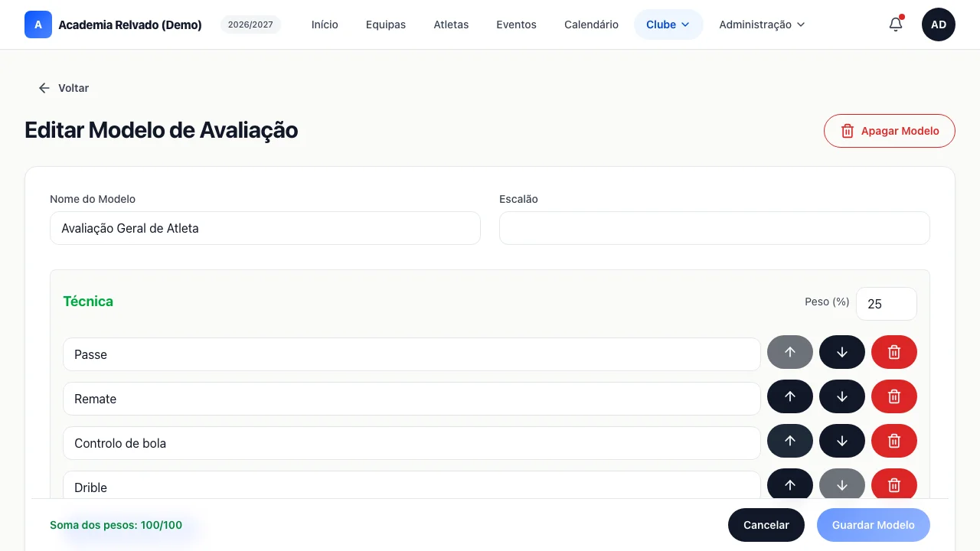Delete the Remate criterion

(x=894, y=396)
